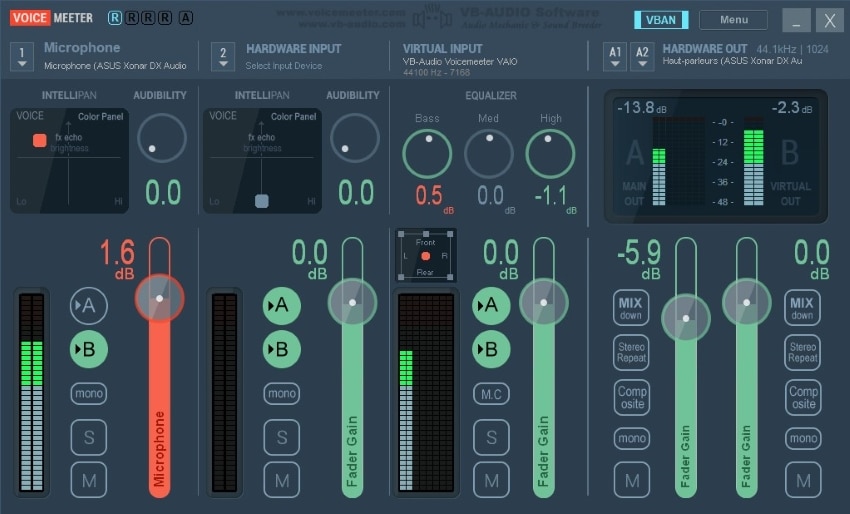Click the High equalizer knob
The image size is (850, 514).
click(550, 154)
